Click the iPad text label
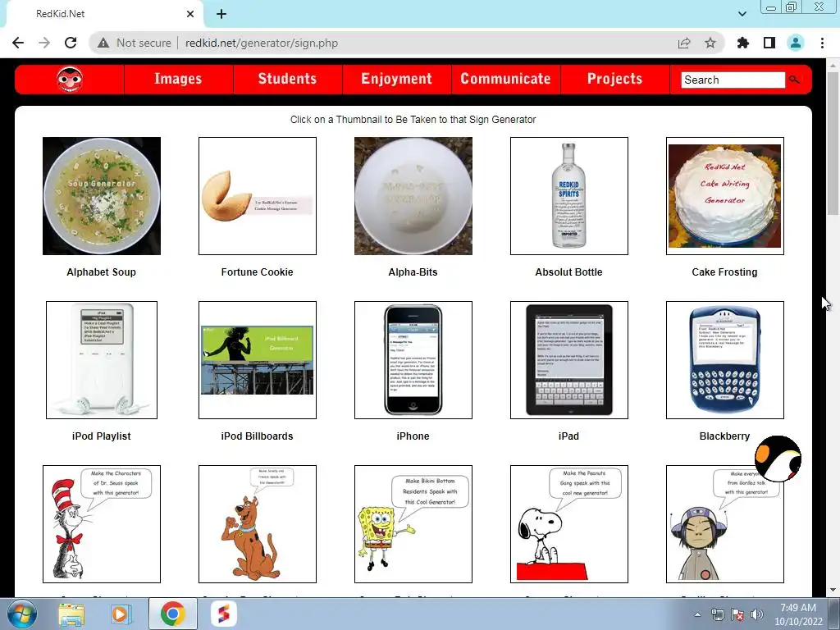840x630 pixels. click(569, 436)
